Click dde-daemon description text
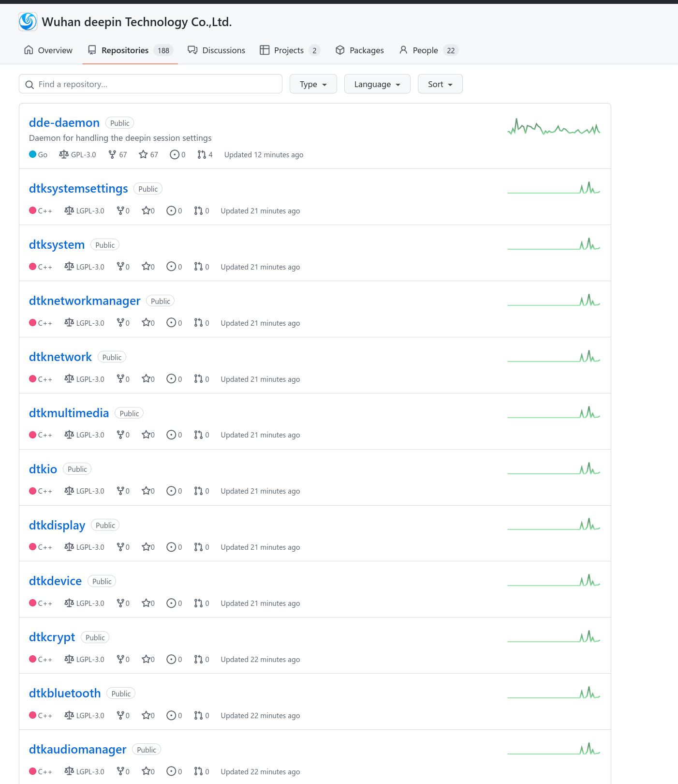This screenshot has width=678, height=784. coord(120,138)
